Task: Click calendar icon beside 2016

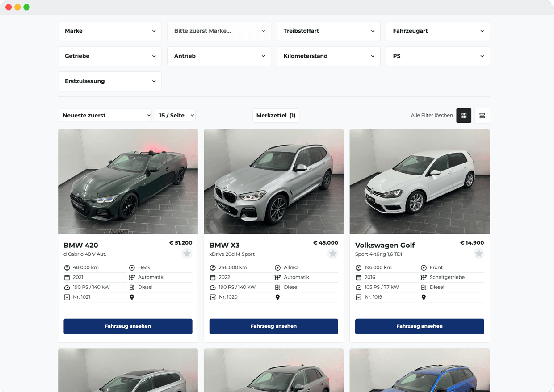Action: [358, 277]
